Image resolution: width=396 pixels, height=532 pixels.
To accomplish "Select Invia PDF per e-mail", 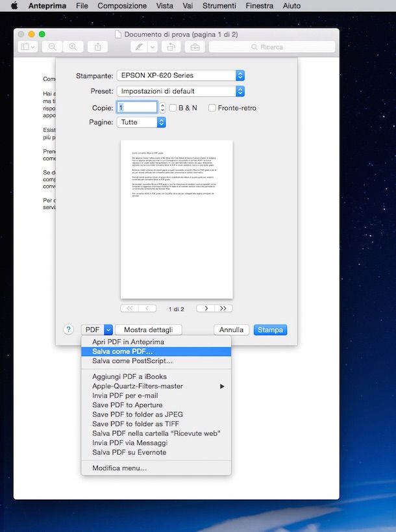I will [125, 396].
